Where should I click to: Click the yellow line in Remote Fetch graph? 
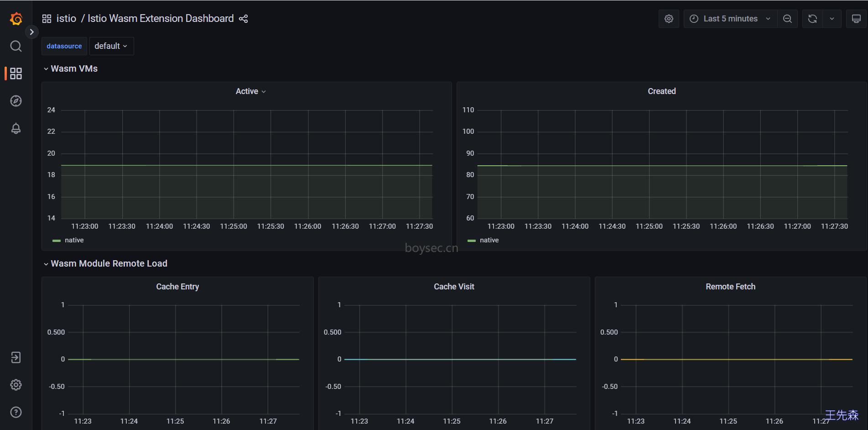736,359
